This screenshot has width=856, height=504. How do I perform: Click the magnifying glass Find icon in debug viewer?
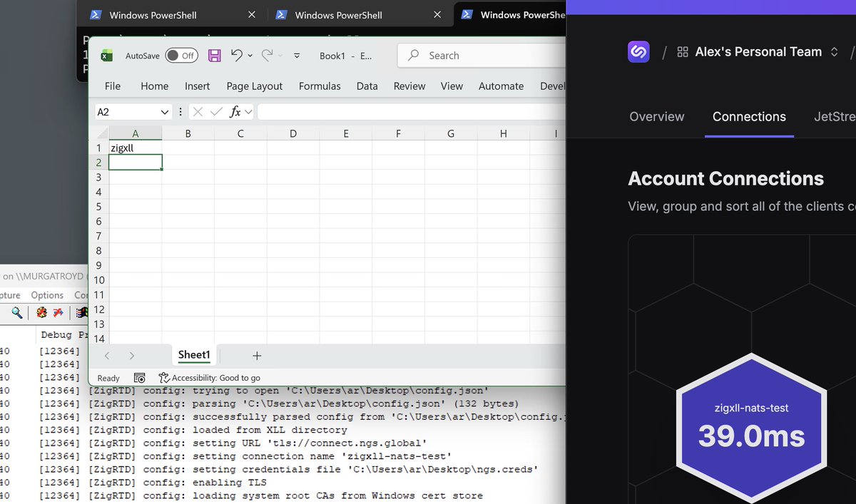coord(17,312)
